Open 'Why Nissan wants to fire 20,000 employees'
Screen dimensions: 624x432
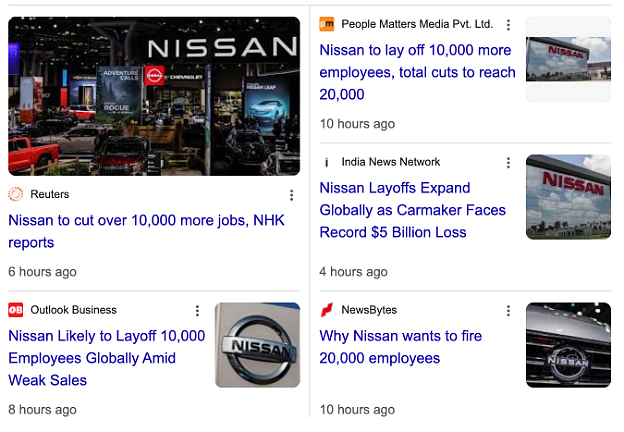pos(401,346)
